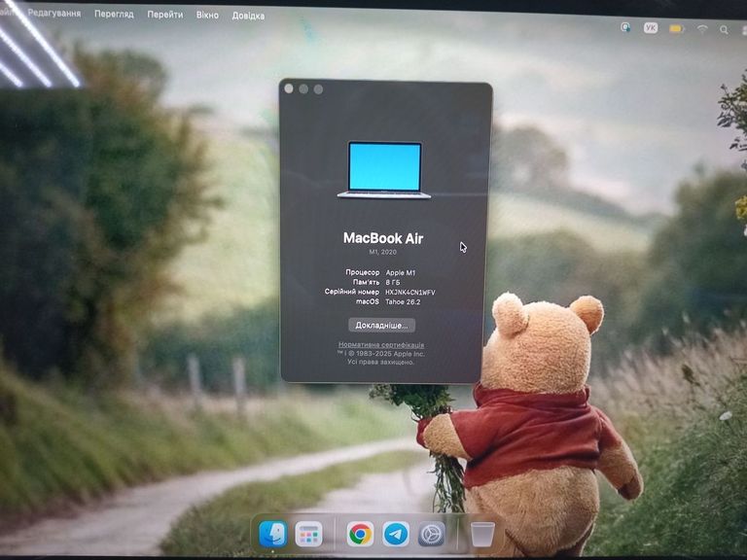Click the serial number HXJNK4CN1WFV
Screen dimensions: 747x560
click(x=410, y=292)
